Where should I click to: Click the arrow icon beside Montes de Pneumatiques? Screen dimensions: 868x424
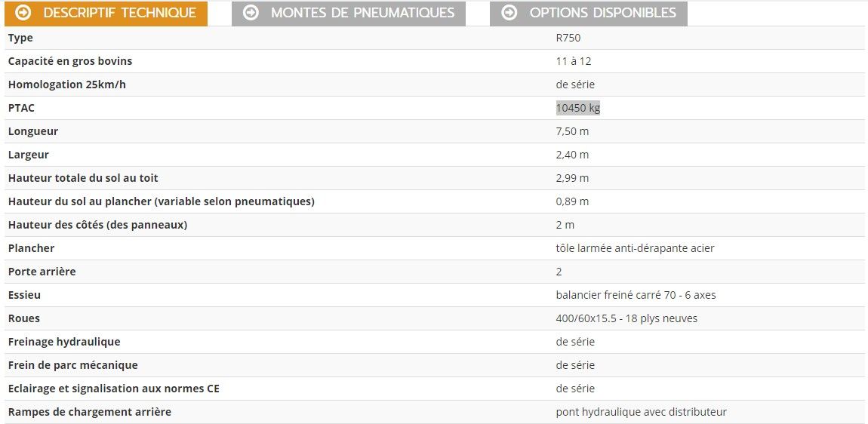(x=251, y=13)
